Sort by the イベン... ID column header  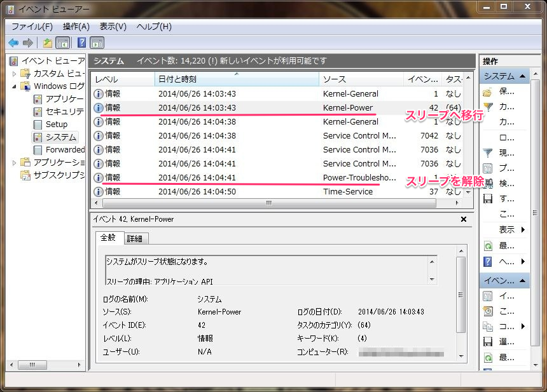(423, 79)
